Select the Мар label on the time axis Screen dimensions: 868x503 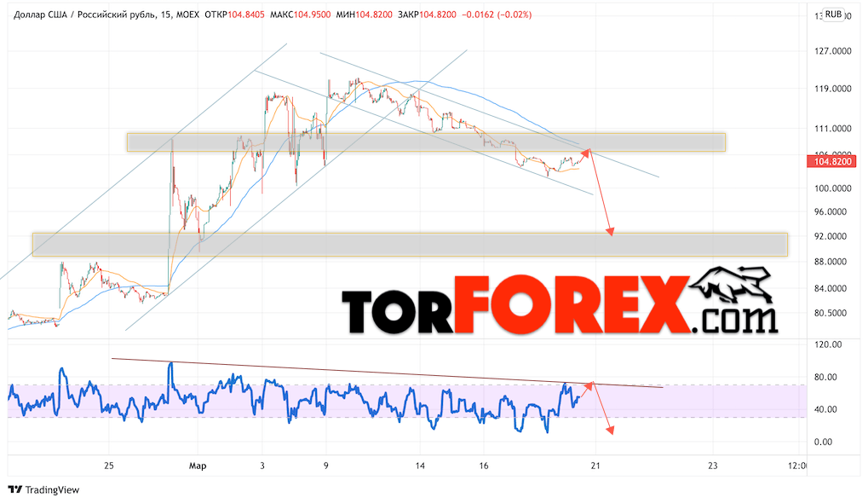197,465
